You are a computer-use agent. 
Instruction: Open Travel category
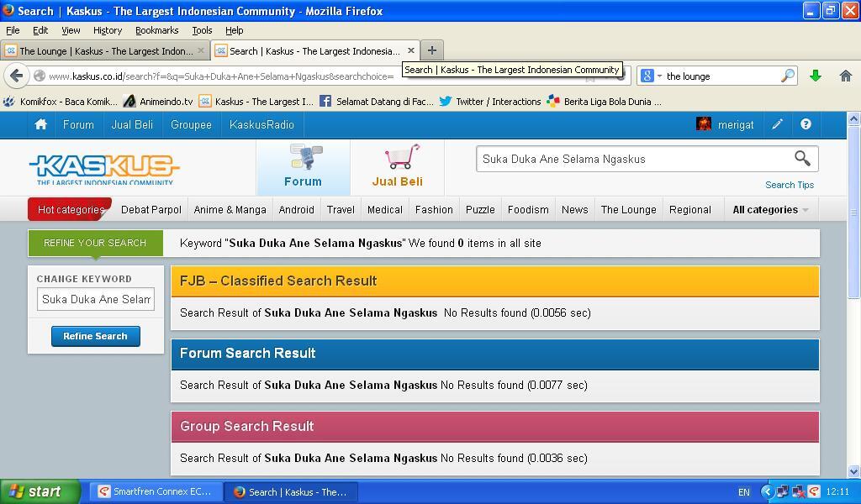(341, 209)
